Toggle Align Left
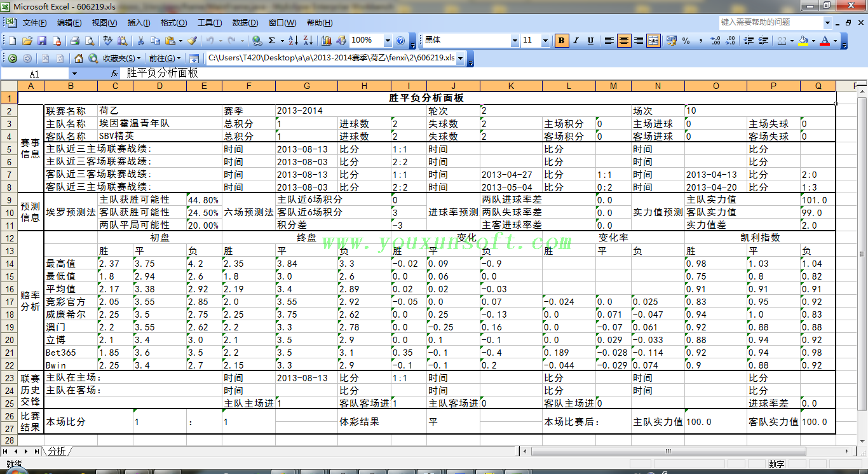868x474 pixels. [x=609, y=41]
